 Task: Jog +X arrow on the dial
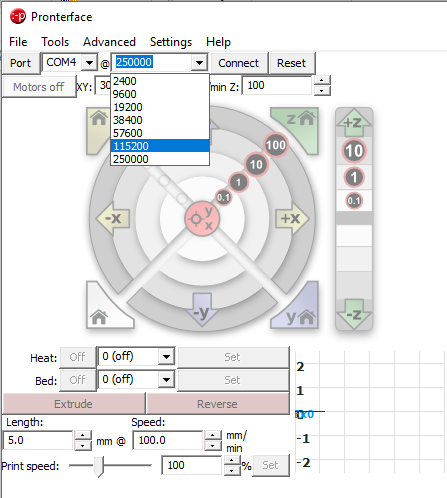coord(292,218)
